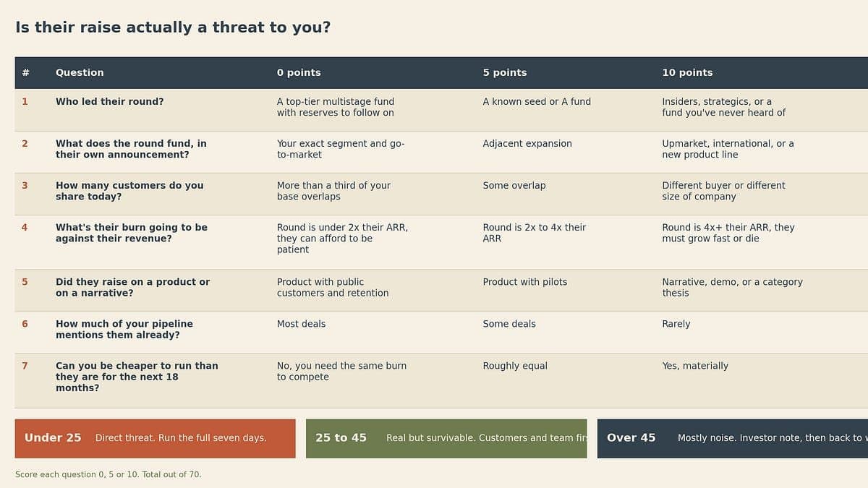Click question "How much of your pipeline mentions them"
The width and height of the screenshot is (868, 488).
point(124,330)
